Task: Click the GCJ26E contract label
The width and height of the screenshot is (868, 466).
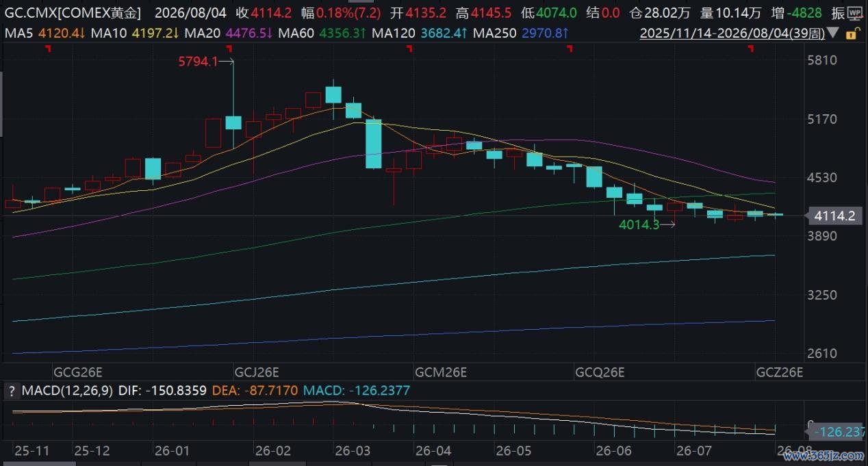Action: (x=257, y=373)
